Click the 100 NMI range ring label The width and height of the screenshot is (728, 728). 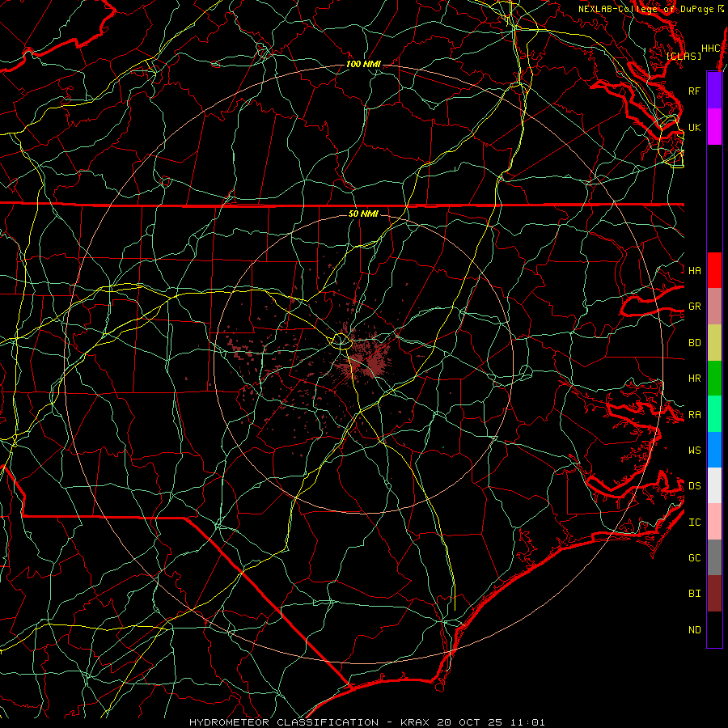(363, 64)
